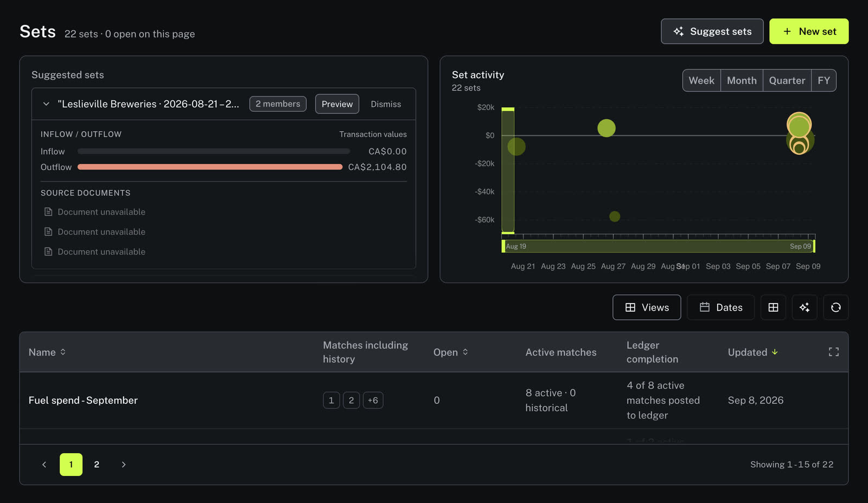The width and height of the screenshot is (868, 503).
Task: Click the Inflow CA$0.00 value
Action: click(387, 151)
